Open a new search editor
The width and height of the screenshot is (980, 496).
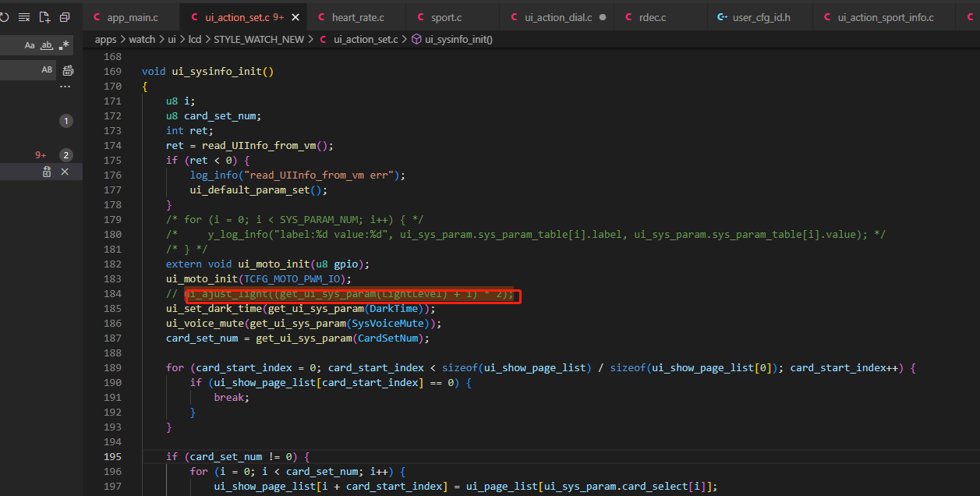(44, 16)
